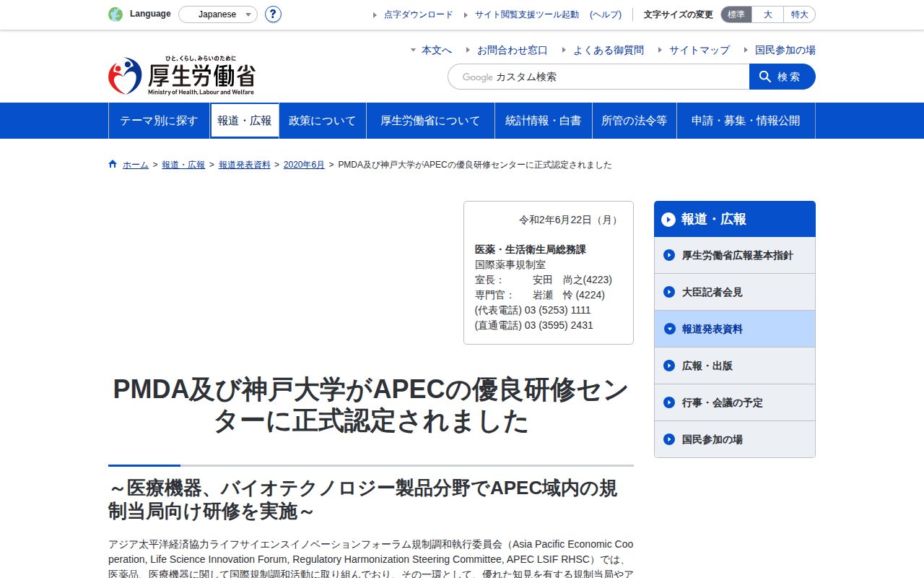Click the home icon in breadcrumb
The image size is (924, 578).
pos(113,164)
